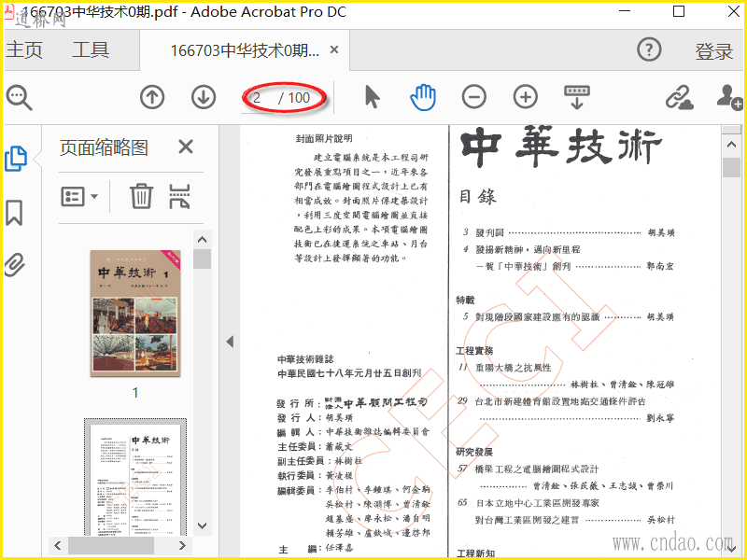Screen dimensions: 747x560
Task: Open the attachments paperclip sidebar icon
Action: point(14,265)
